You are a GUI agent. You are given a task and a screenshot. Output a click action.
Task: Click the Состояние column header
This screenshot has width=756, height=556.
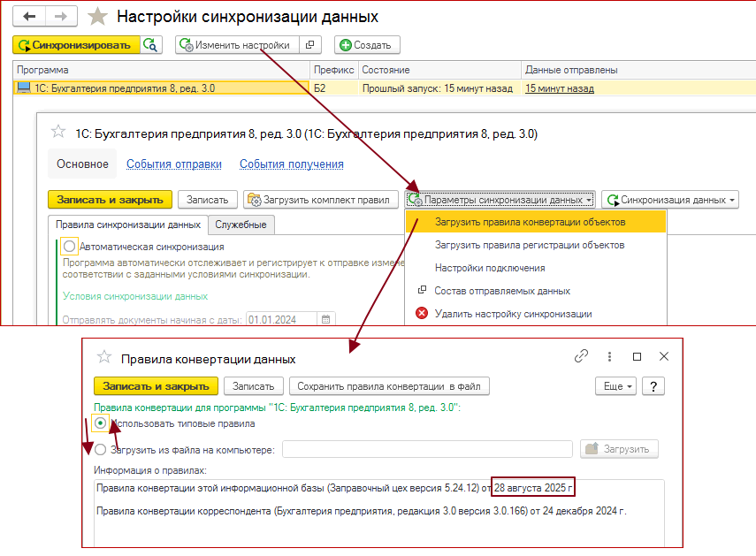click(x=439, y=70)
